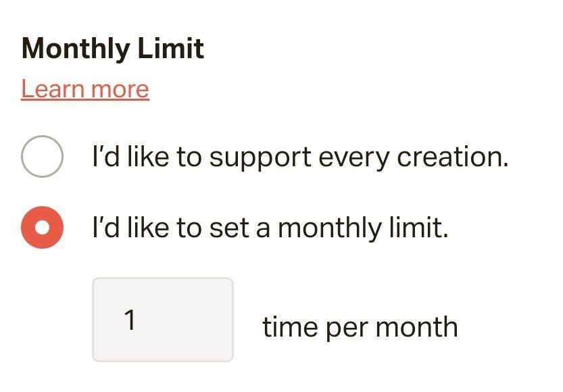Click the "time per month" text

point(360,327)
